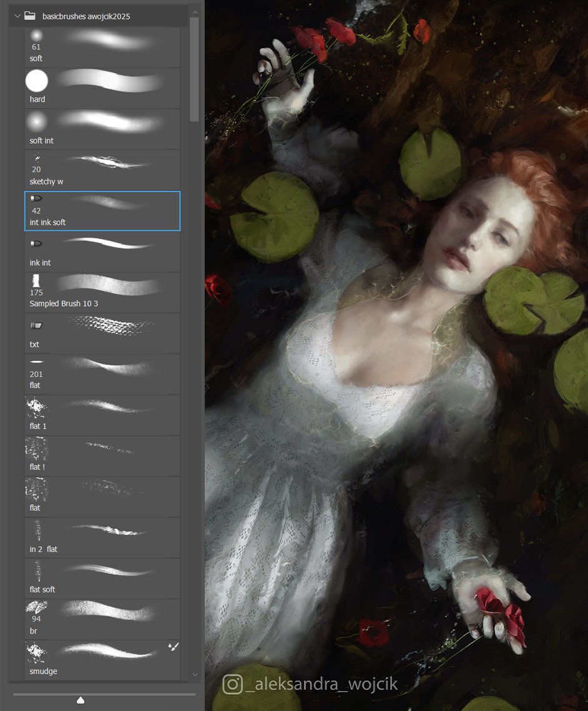This screenshot has width=588, height=711.
Task: Choose the ink int stroke preview
Action: (109, 243)
